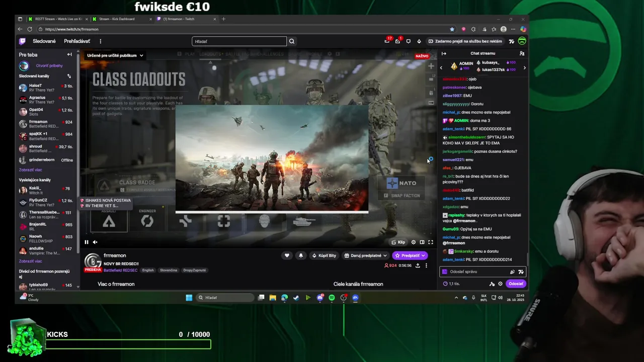Open Steam from the taskbar

(296, 298)
